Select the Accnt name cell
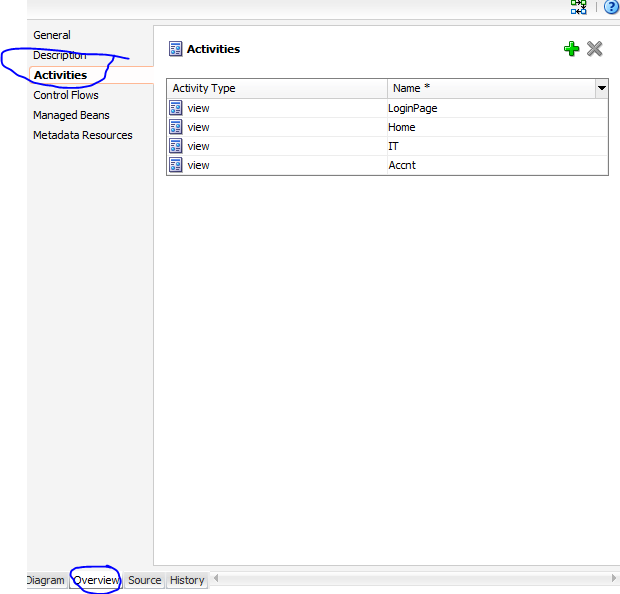This screenshot has height=594, width=620. 497,165
